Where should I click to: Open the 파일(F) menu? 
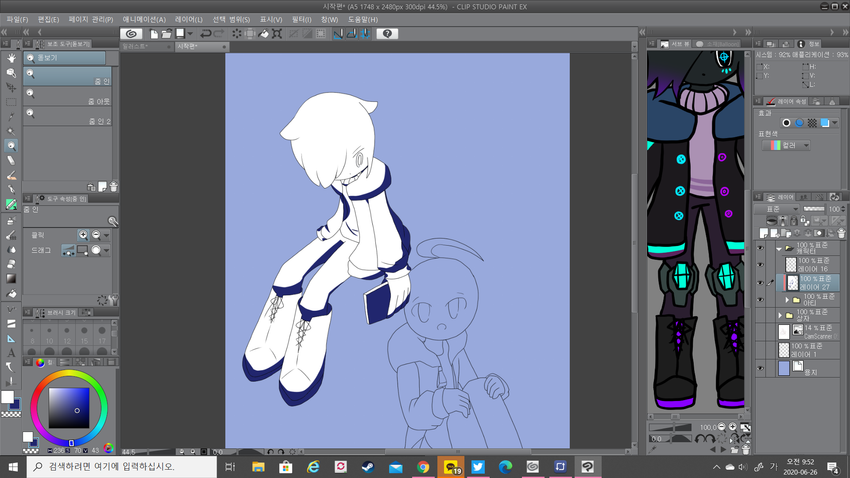pyautogui.click(x=17, y=20)
